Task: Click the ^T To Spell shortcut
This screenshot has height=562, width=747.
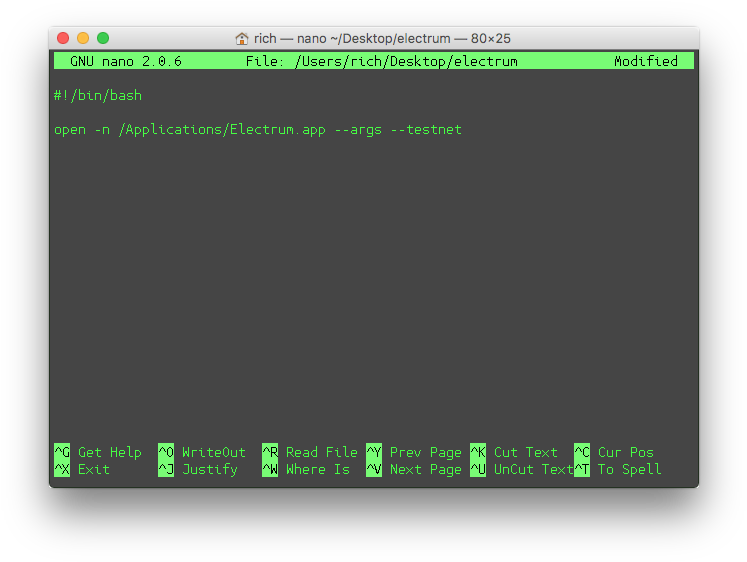Action: point(618,469)
